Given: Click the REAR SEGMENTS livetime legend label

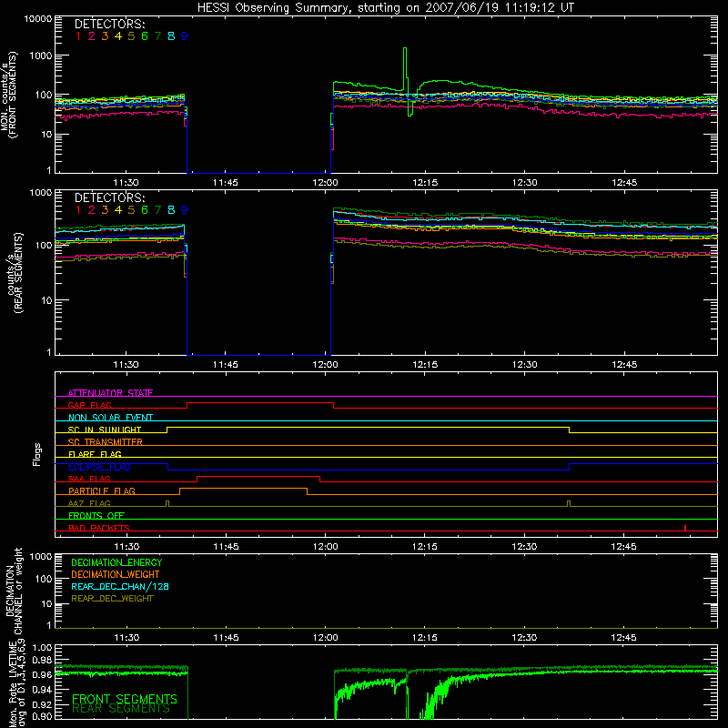Looking at the screenshot, I should (121, 709).
